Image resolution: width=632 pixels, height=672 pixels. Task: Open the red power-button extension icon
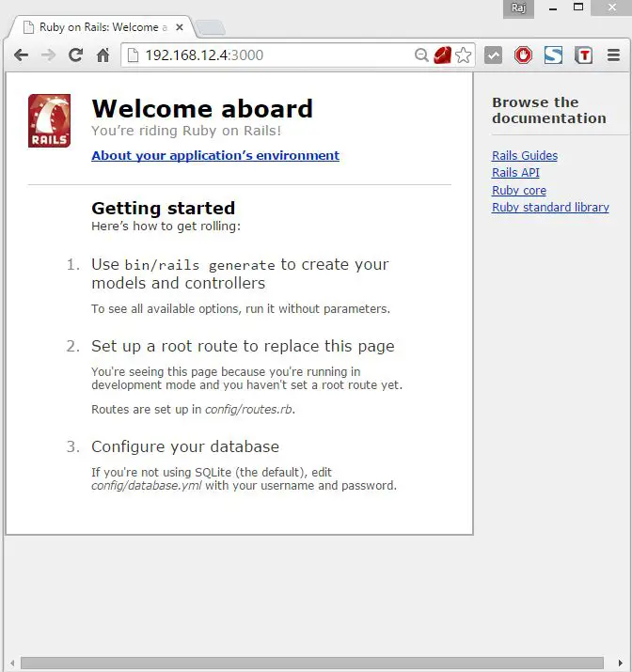coord(523,55)
